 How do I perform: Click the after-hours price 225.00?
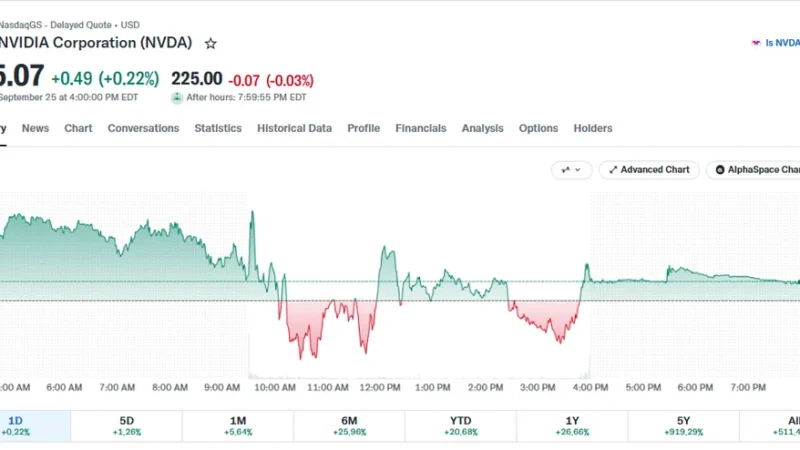point(196,79)
